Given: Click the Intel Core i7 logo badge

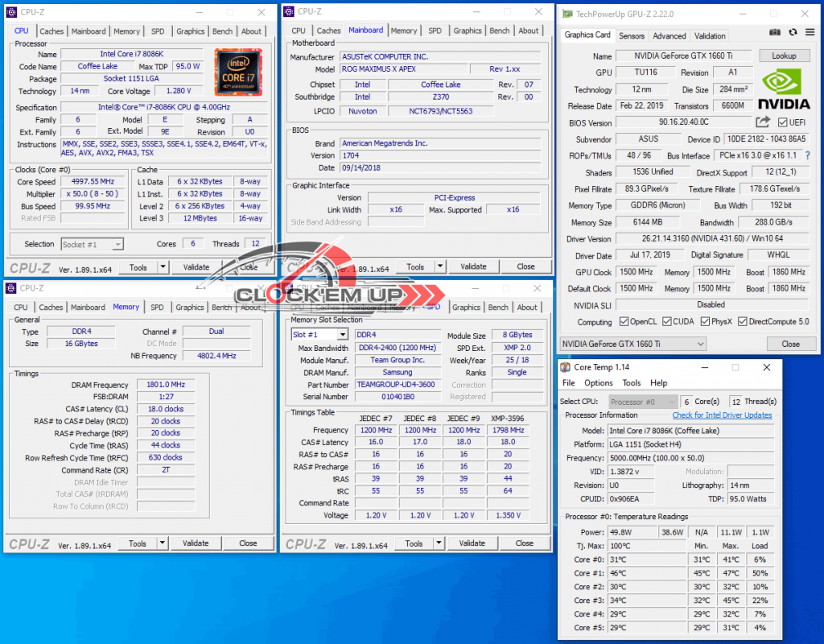Looking at the screenshot, I should [237, 72].
